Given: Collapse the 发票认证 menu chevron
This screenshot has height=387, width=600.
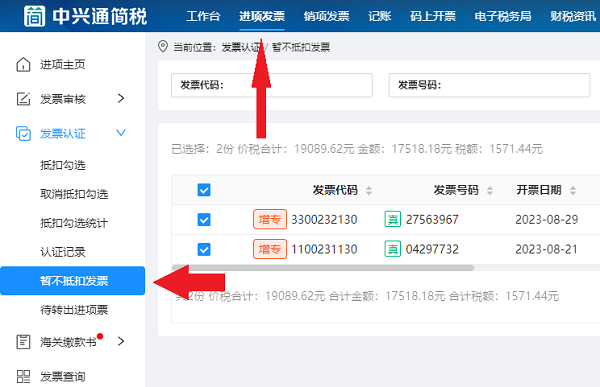Looking at the screenshot, I should click(121, 133).
